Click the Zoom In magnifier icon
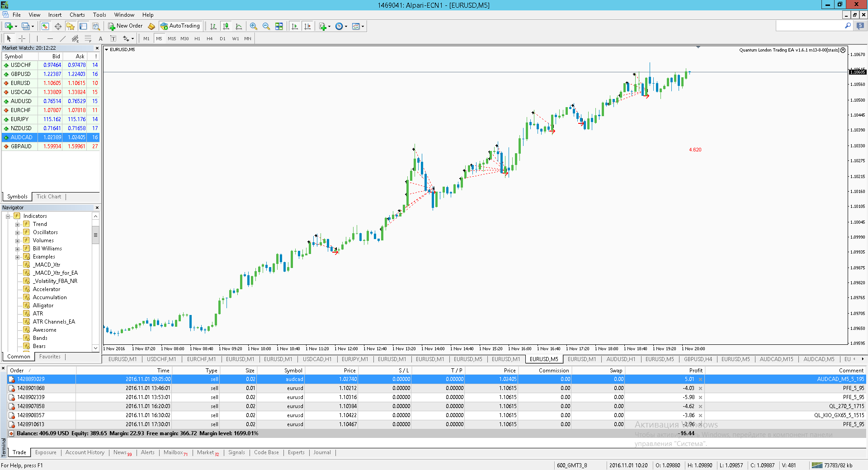Viewport: 868px width, 470px height. coord(254,26)
